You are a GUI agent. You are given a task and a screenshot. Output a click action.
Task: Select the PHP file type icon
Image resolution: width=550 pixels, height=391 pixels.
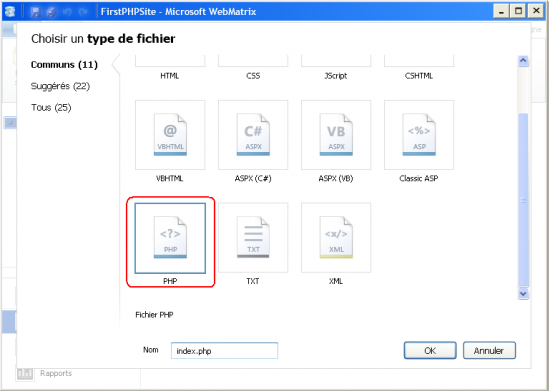170,238
